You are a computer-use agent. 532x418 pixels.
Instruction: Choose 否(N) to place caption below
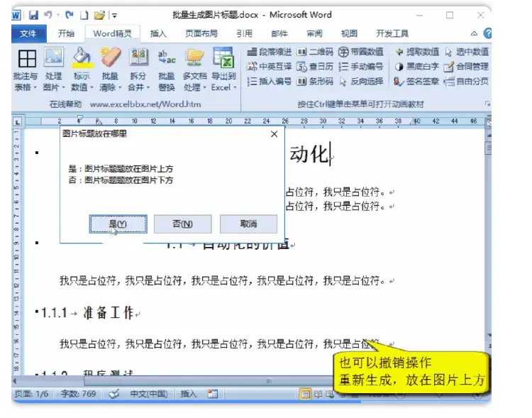183,224
